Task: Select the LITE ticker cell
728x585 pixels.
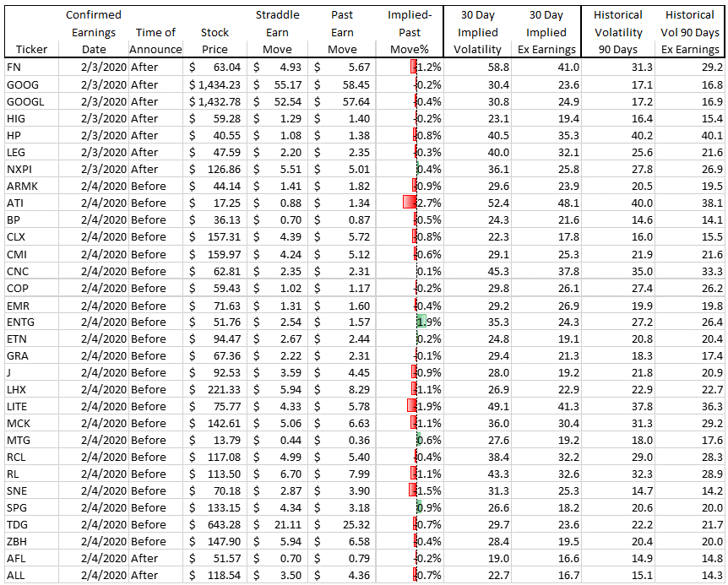Action: click(31, 406)
